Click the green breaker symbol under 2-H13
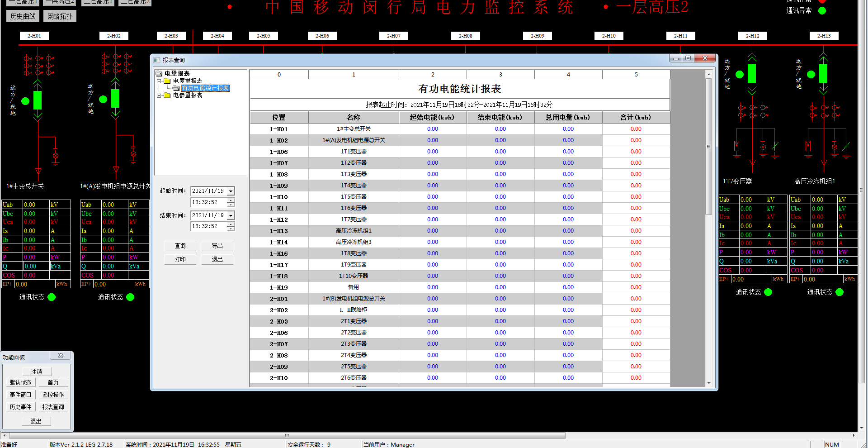 click(823, 73)
